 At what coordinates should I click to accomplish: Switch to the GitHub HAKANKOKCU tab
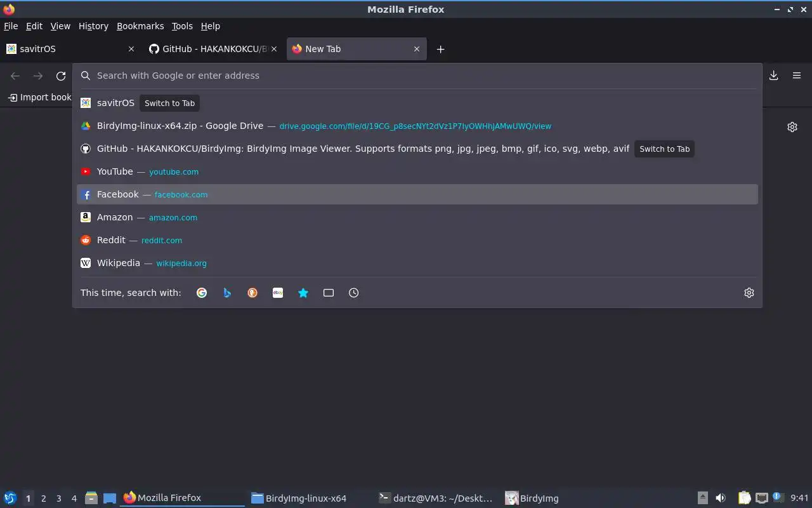pyautogui.click(x=213, y=49)
